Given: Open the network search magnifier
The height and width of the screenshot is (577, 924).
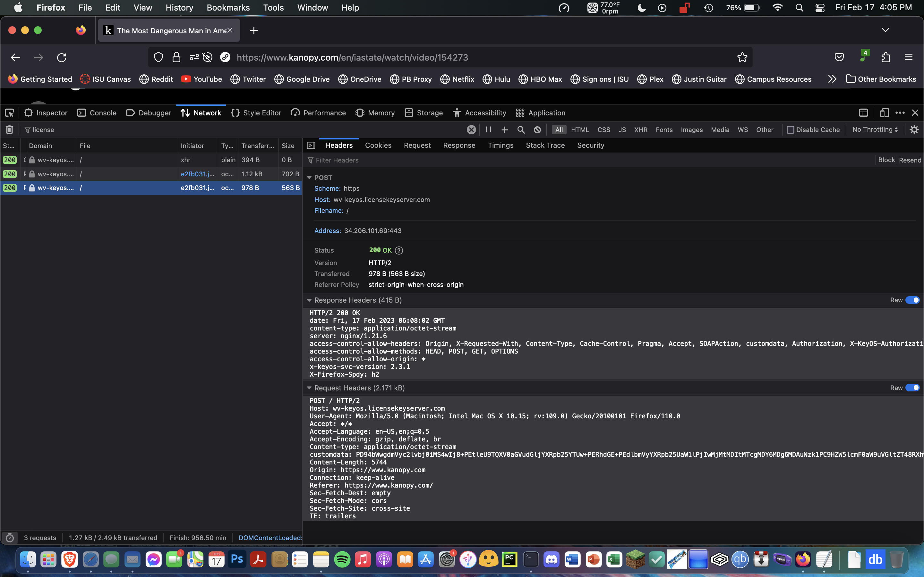Looking at the screenshot, I should click(x=521, y=130).
